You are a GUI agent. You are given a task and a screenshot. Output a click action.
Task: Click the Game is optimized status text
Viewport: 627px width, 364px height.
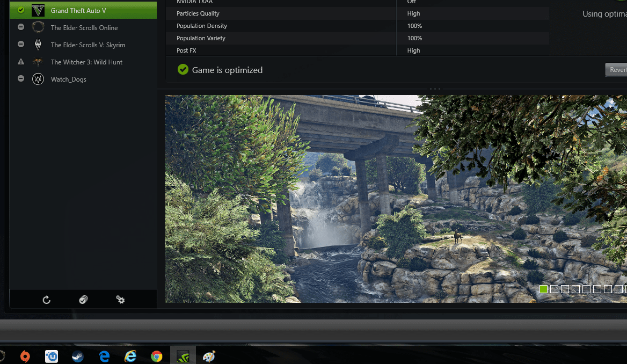227,70
